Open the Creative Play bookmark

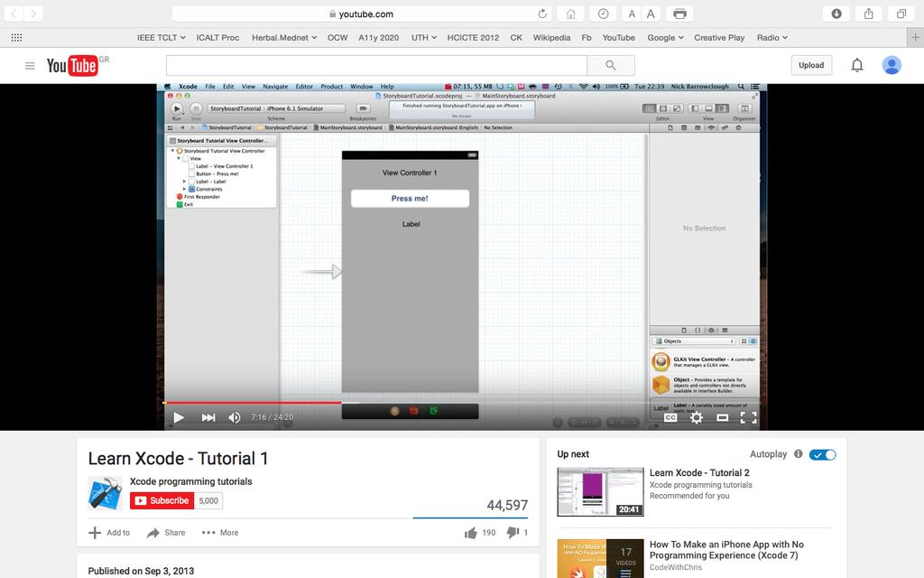click(719, 37)
